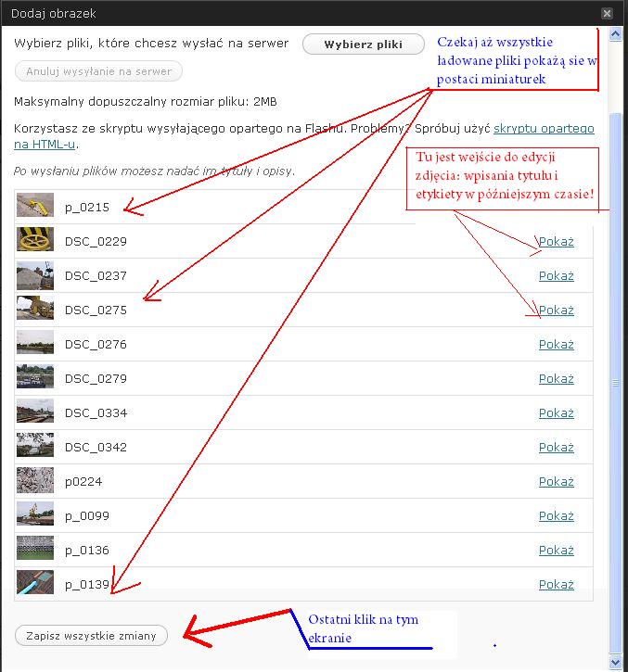Image resolution: width=628 pixels, height=672 pixels.
Task: Click the p0224 thumbnail image
Action: pos(35,481)
